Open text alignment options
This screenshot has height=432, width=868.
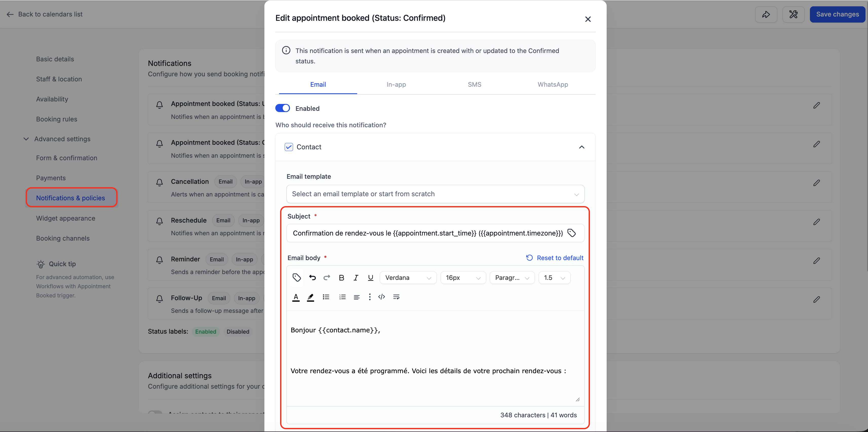356,297
